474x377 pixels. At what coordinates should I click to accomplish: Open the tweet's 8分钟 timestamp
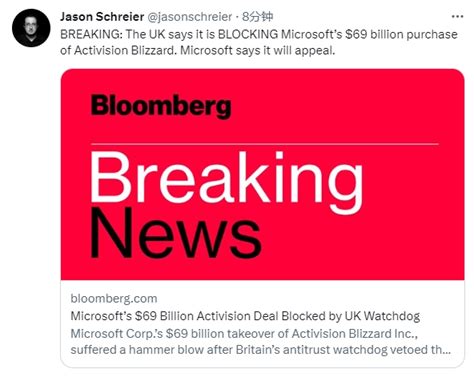[257, 16]
